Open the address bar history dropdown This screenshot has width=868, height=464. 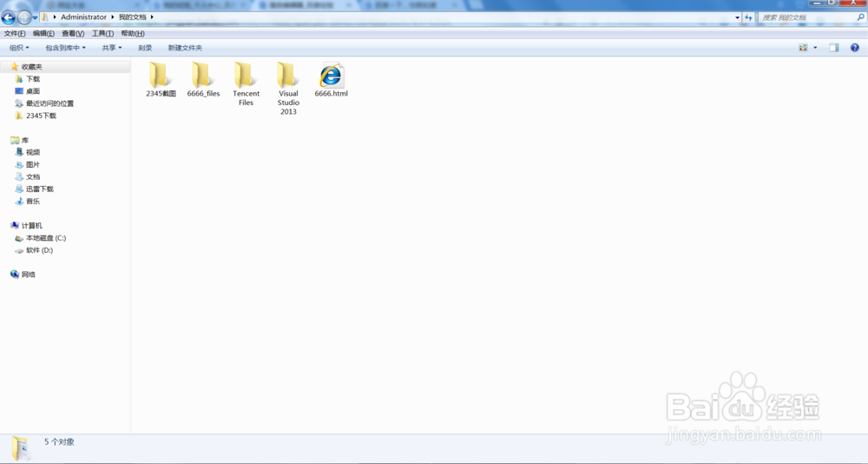pos(737,17)
